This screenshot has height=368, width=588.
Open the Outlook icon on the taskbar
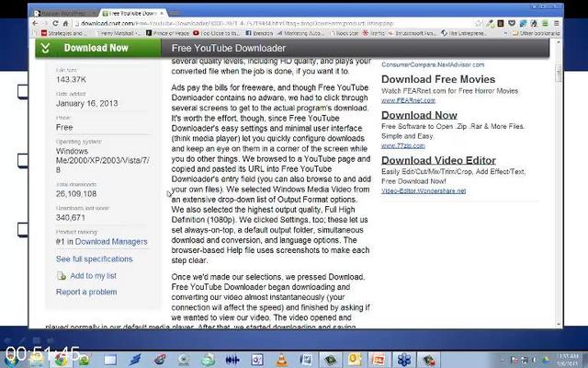coord(354,360)
